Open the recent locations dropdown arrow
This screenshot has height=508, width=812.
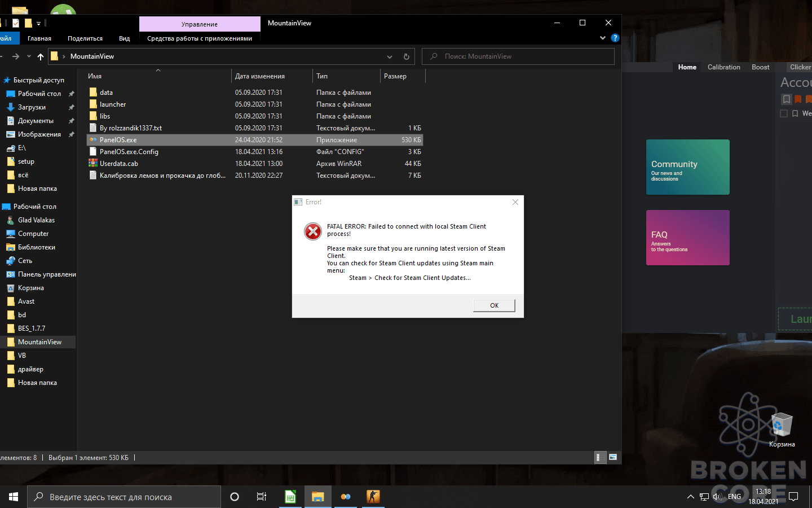click(29, 56)
